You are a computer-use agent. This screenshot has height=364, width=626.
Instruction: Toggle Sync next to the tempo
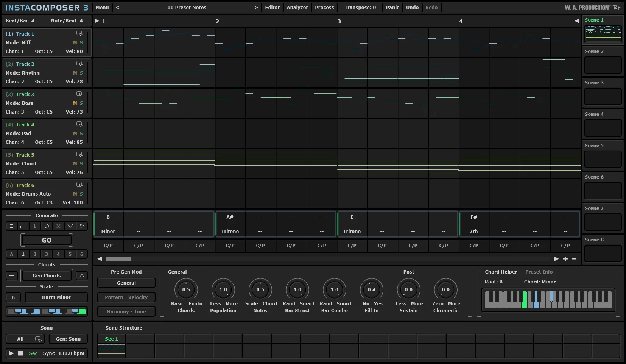(49, 353)
